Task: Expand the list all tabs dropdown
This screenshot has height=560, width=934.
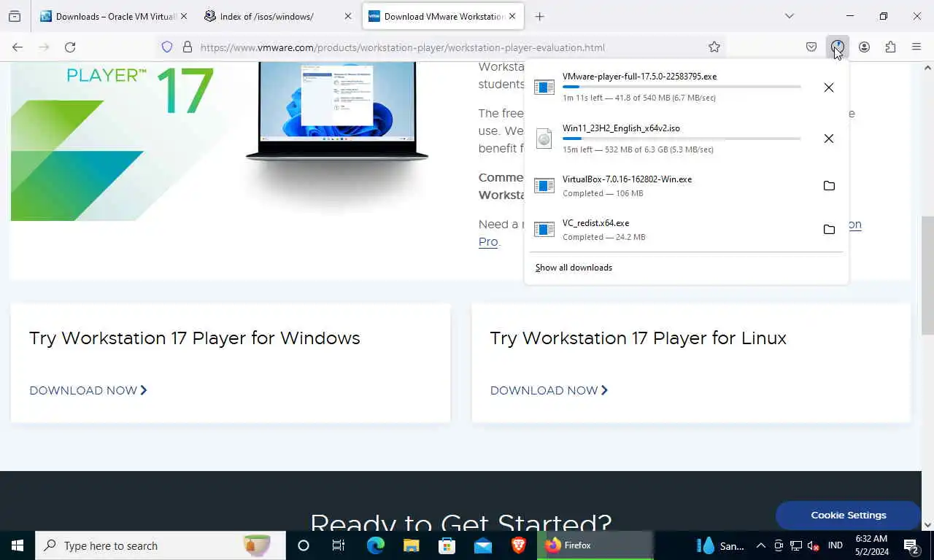Action: tap(789, 16)
